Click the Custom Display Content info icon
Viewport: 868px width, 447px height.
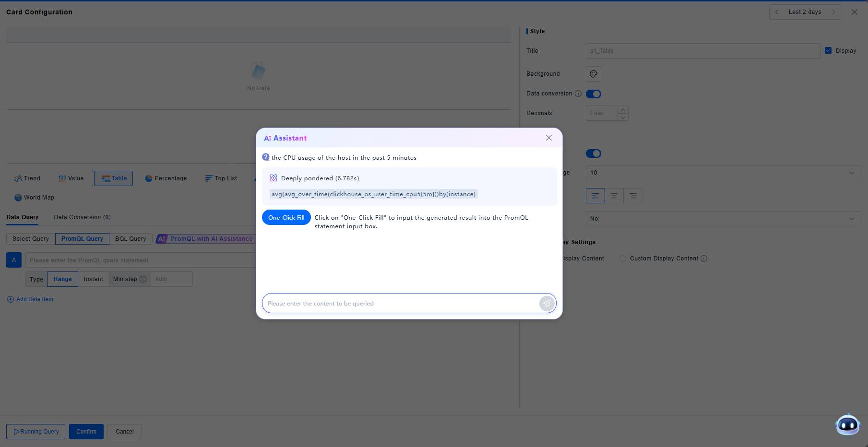(704, 259)
